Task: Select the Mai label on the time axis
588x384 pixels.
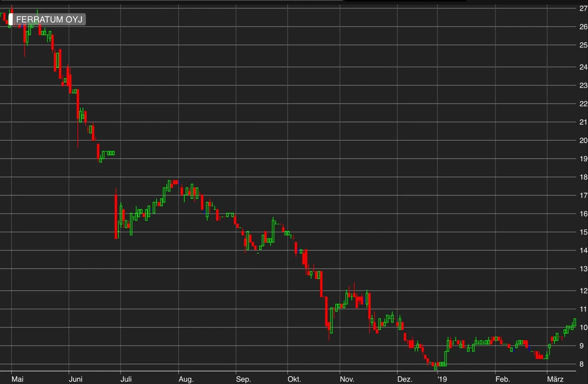Action: [17, 379]
